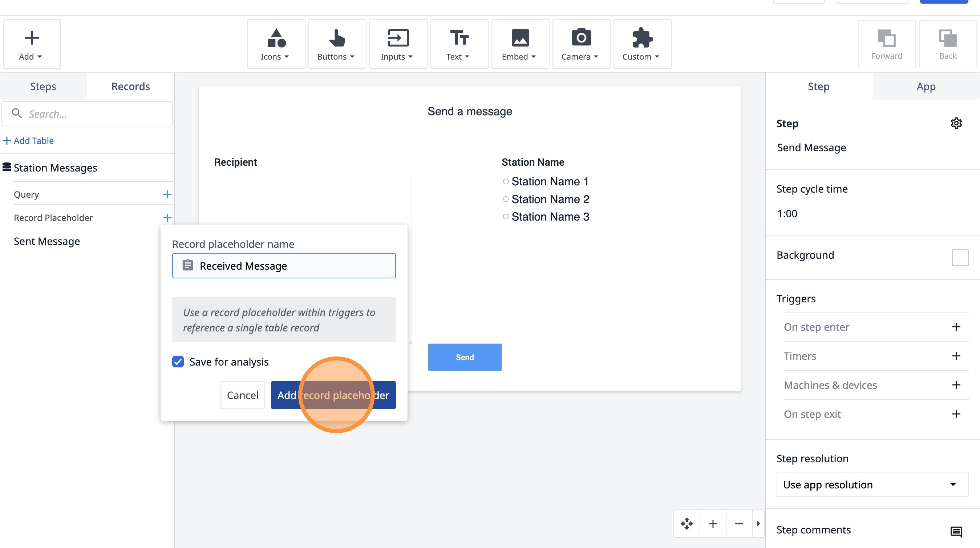Zoom out the canvas with minus icon
The image size is (980, 548).
739,524
